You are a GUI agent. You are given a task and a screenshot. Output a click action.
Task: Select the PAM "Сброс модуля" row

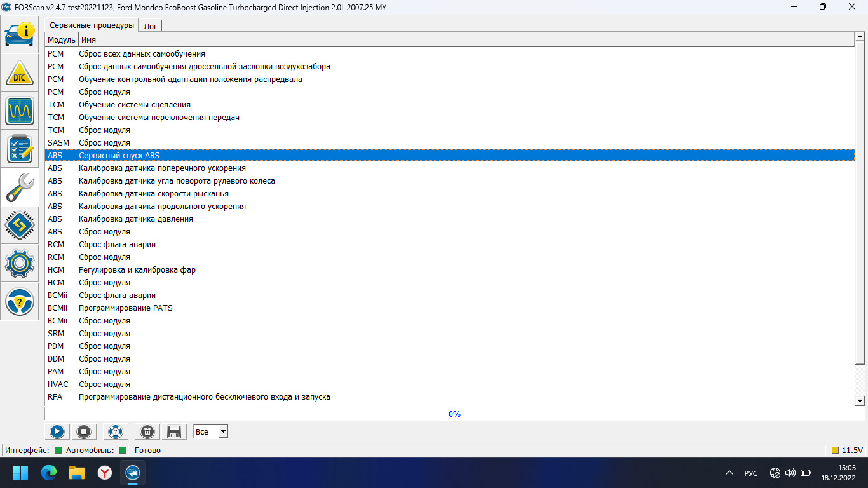pos(450,372)
